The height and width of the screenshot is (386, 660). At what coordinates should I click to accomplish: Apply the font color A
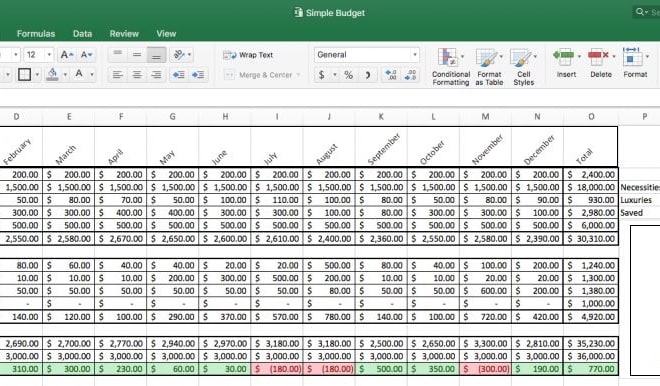click(x=79, y=74)
